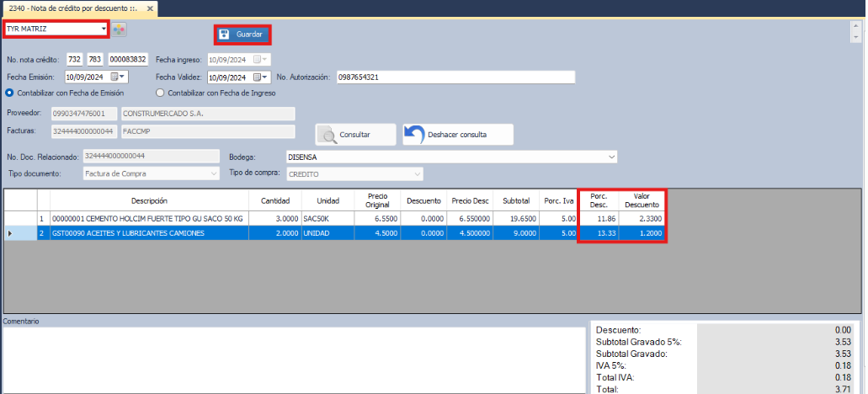This screenshot has width=868, height=394.
Task: Click the Guardar floppy disk icon
Action: tap(225, 35)
